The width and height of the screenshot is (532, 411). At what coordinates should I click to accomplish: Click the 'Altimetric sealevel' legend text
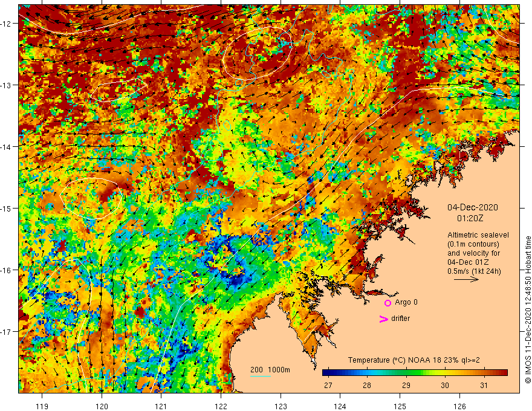(478, 235)
